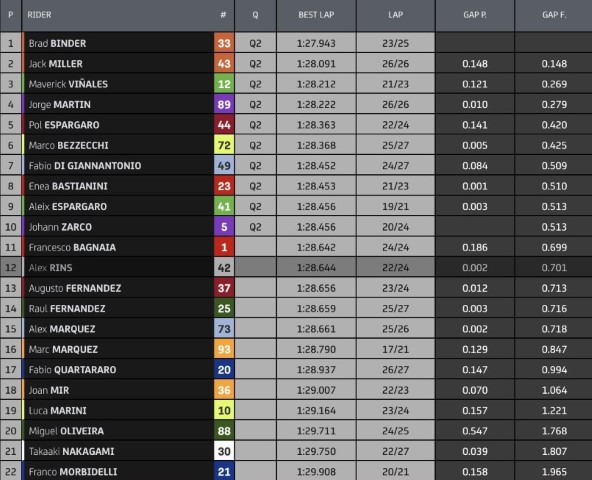592x480 pixels.
Task: Click Johann Zarco's purple number 5 badge
Action: tap(224, 227)
